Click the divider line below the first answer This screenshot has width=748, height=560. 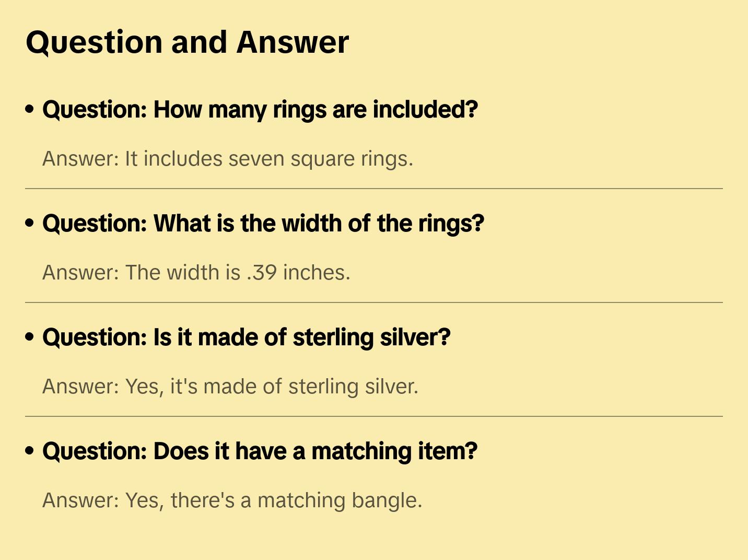point(374,189)
